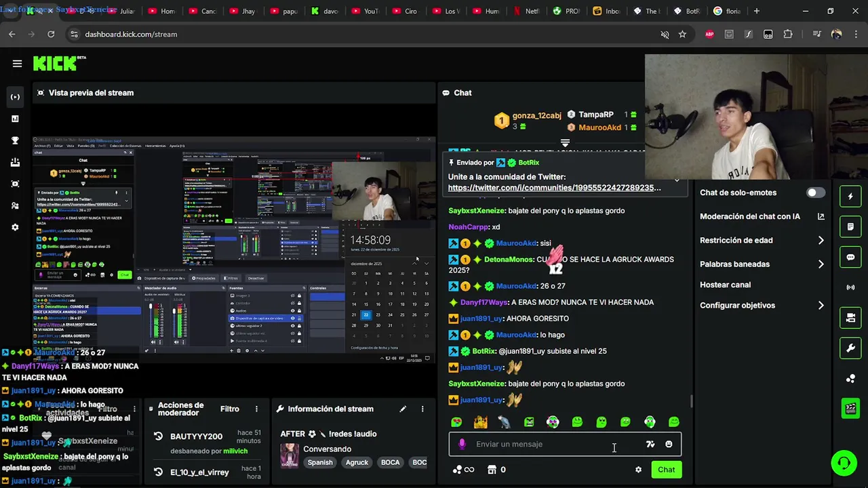Select the fire emote in quick emotes
Viewport: 868px width, 488px height.
click(481, 422)
